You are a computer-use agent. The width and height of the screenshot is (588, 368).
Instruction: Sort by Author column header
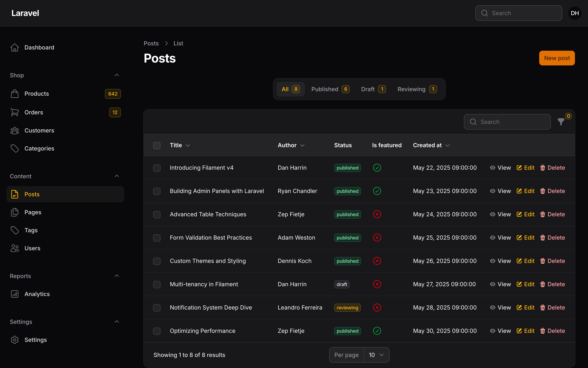(291, 145)
